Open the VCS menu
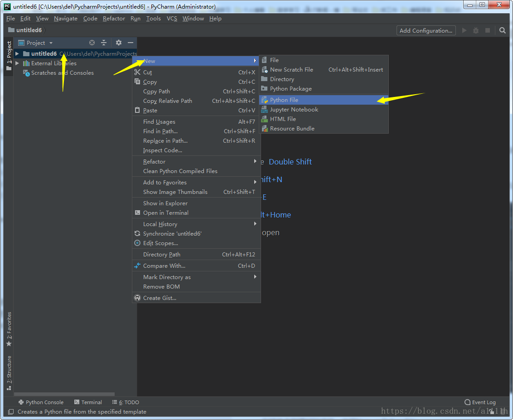Viewport: 513px width, 420px height. tap(172, 18)
